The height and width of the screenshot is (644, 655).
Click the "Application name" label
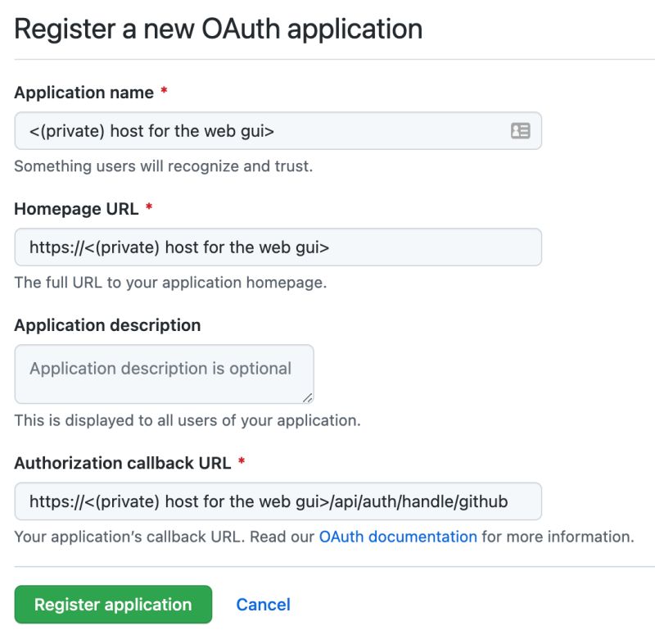(84, 93)
